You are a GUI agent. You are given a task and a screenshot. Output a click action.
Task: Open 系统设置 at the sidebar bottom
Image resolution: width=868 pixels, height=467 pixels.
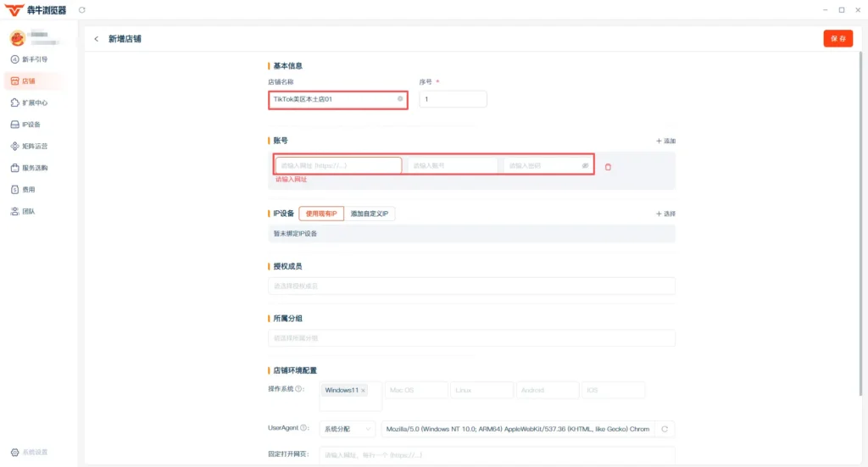(30, 452)
